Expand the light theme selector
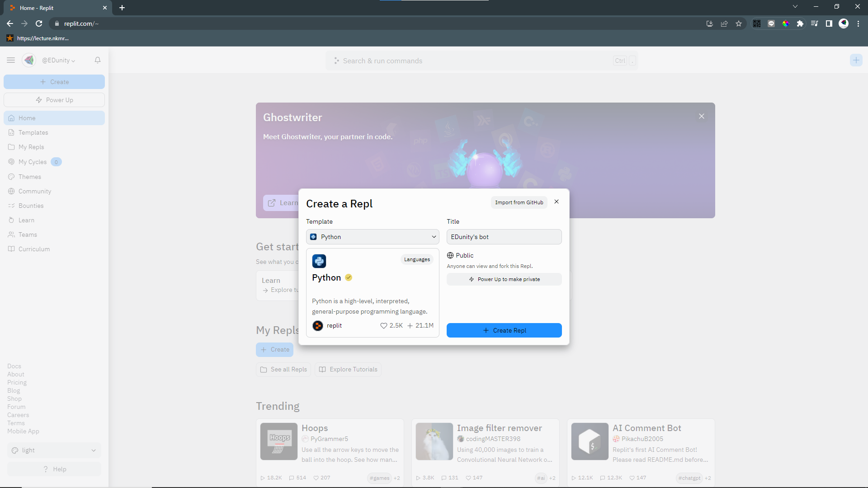Viewport: 868px width, 488px height. tap(54, 450)
